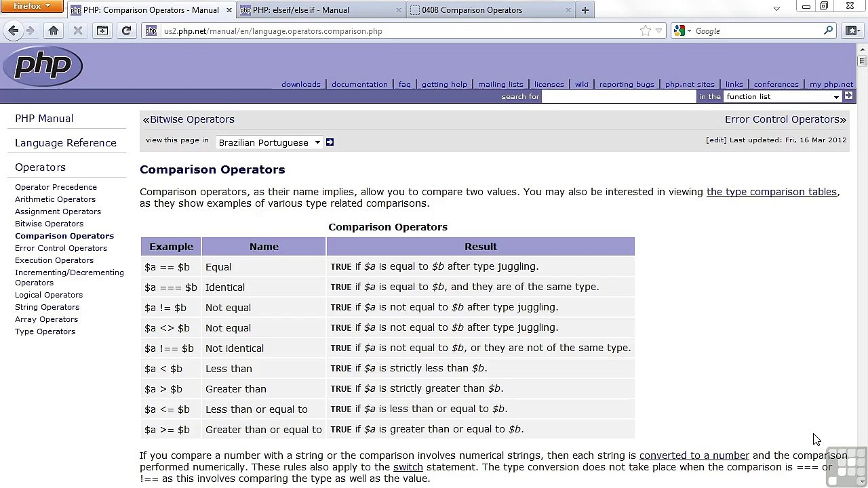This screenshot has height=488, width=868.
Task: Click the stop loading X icon
Action: tap(77, 30)
